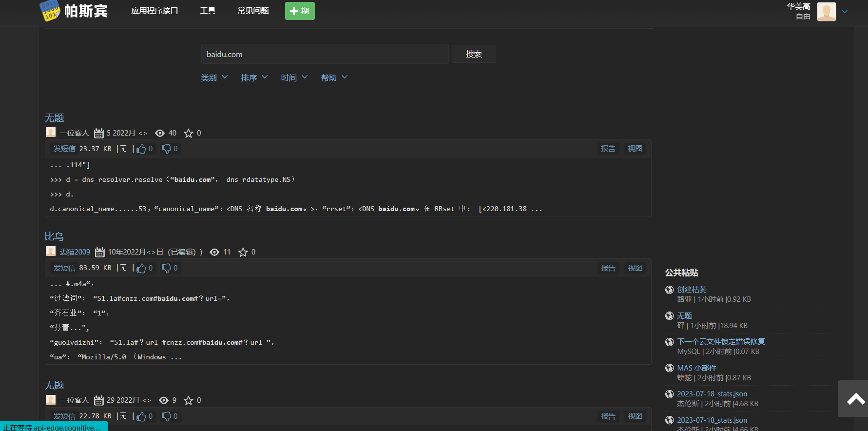This screenshot has width=868, height=431.
Task: Star the 比乌 paste
Action: [243, 252]
